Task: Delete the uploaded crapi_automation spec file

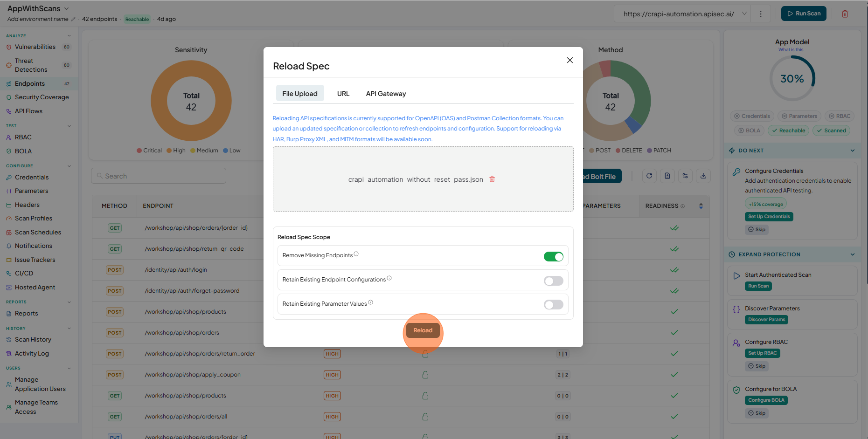Action: 492,179
